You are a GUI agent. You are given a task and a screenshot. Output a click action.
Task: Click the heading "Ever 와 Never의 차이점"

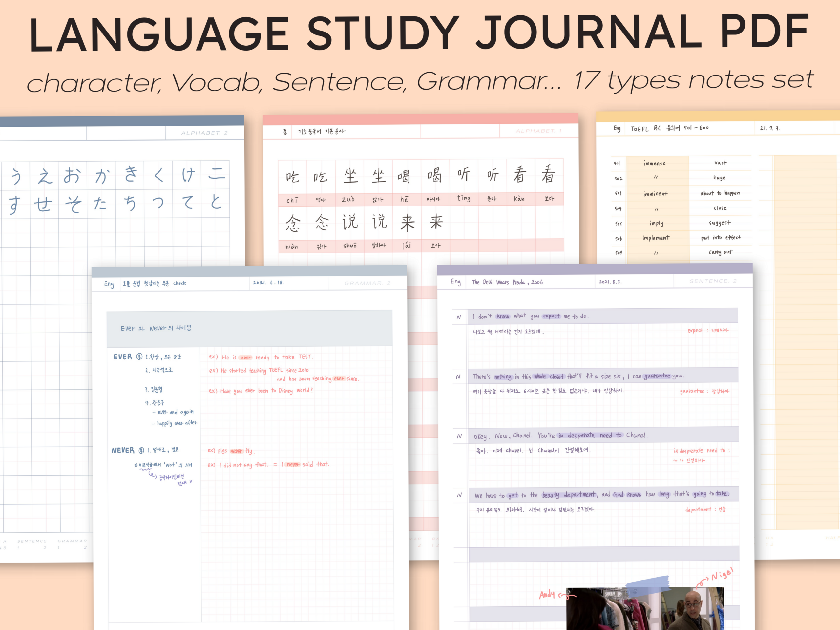157,328
